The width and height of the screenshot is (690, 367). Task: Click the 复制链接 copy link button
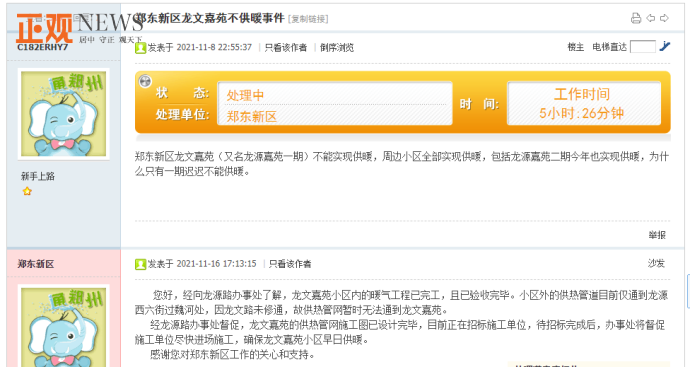point(308,19)
